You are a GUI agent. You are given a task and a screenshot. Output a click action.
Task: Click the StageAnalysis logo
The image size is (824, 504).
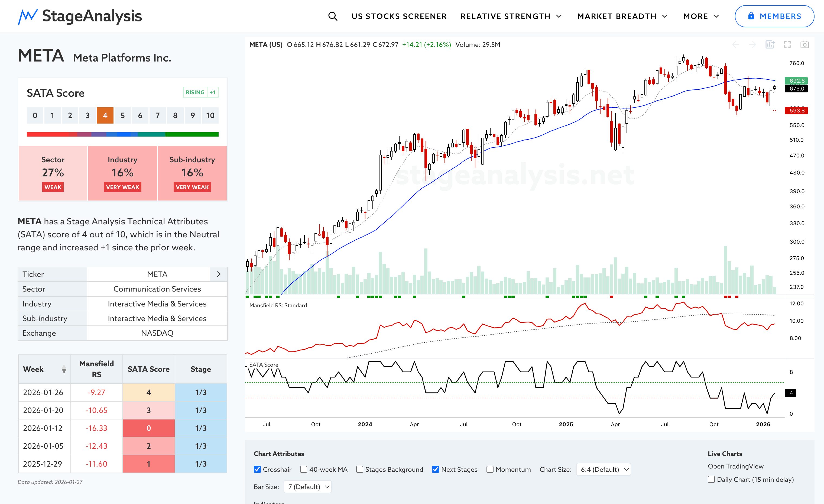pos(80,16)
